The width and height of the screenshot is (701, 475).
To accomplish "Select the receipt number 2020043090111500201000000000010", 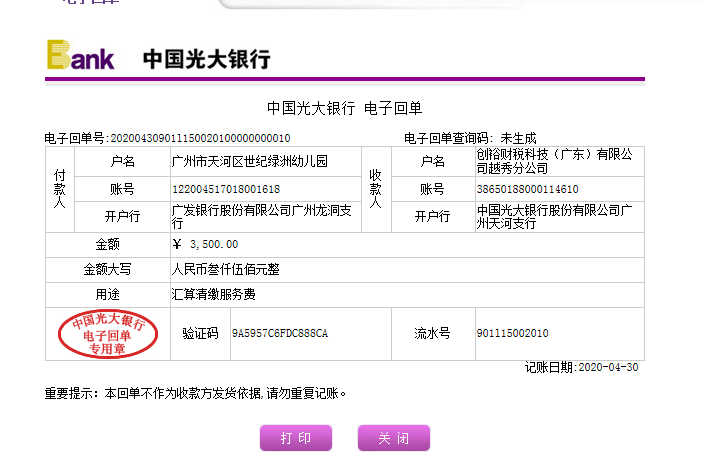I will [200, 138].
